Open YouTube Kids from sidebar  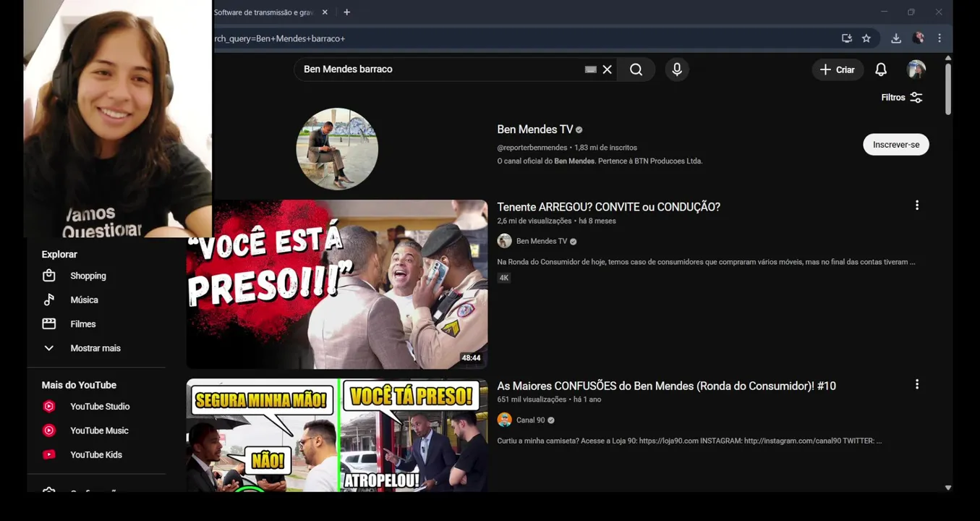click(96, 454)
